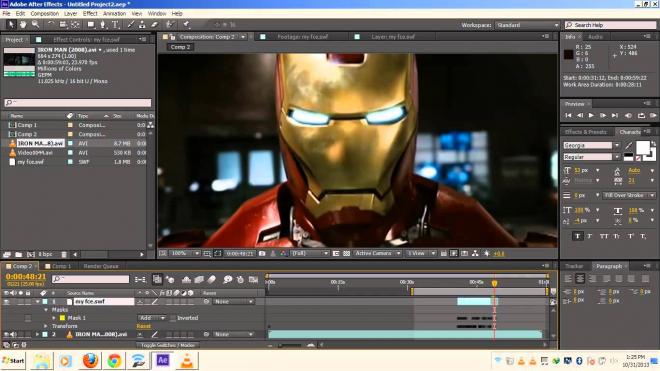Viewport: 660px width, 371px height.
Task: Open the Composition menu
Action: click(x=45, y=13)
